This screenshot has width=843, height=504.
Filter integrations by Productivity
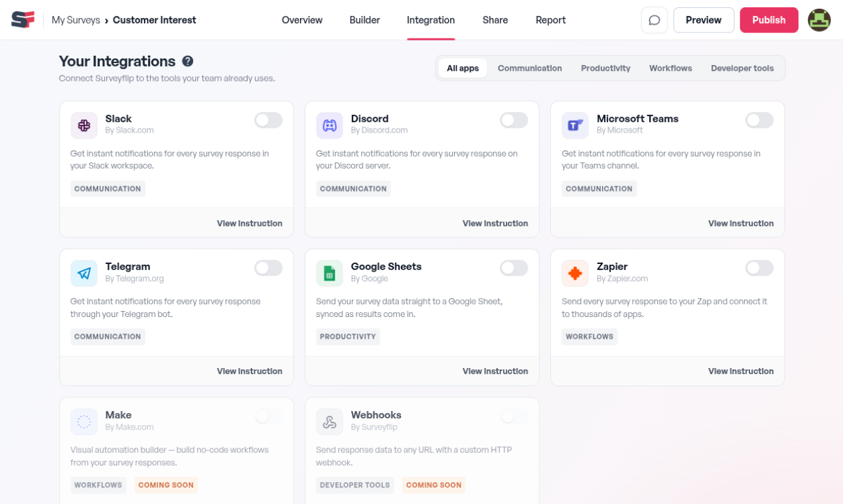(x=605, y=68)
